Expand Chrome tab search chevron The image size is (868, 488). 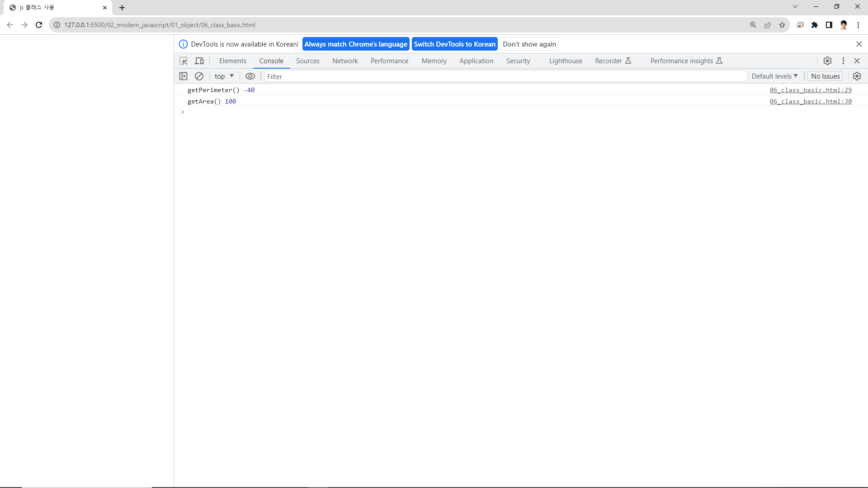(x=795, y=7)
